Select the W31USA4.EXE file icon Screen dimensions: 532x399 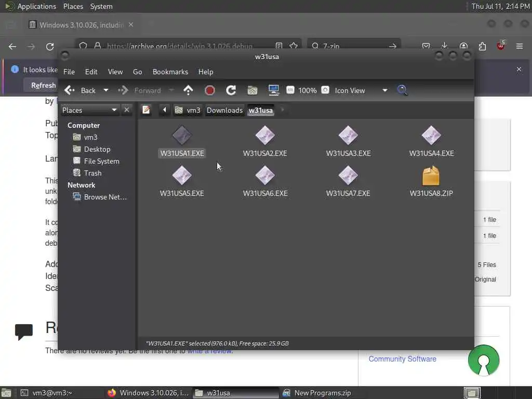tap(431, 136)
